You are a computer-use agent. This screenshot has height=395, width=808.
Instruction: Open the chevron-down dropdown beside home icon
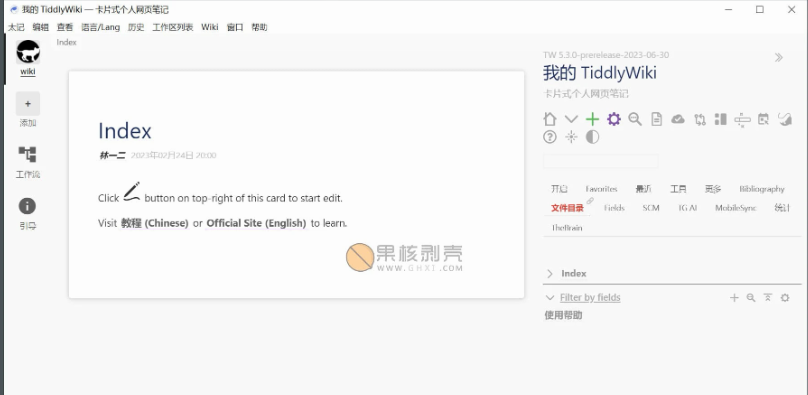[x=571, y=119]
